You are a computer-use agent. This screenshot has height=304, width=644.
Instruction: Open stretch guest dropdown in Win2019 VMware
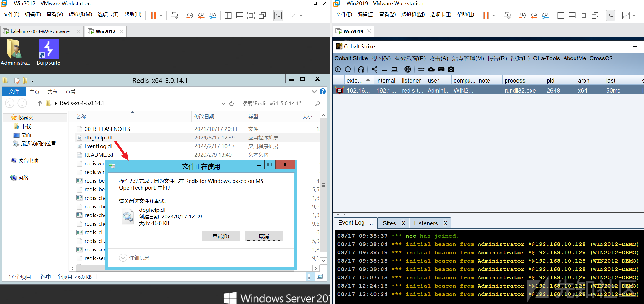click(634, 16)
